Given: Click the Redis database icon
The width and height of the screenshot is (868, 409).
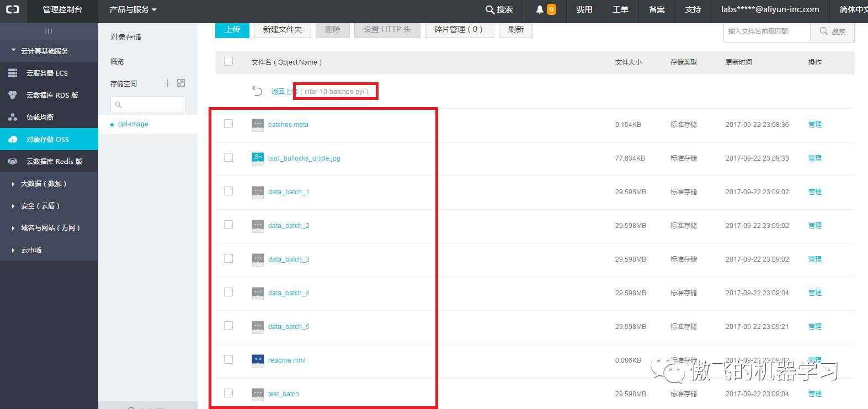Looking at the screenshot, I should [x=12, y=161].
